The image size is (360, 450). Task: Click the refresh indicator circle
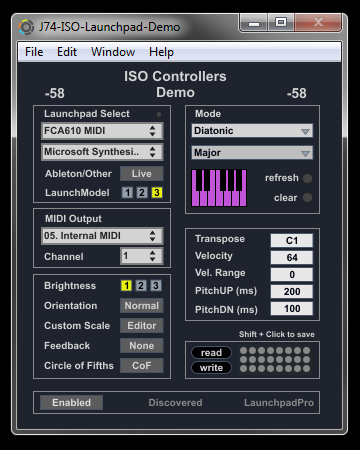tap(307, 178)
